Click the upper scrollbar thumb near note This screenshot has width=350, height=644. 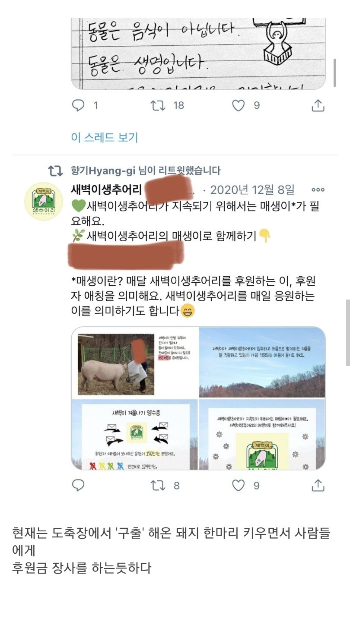335,73
